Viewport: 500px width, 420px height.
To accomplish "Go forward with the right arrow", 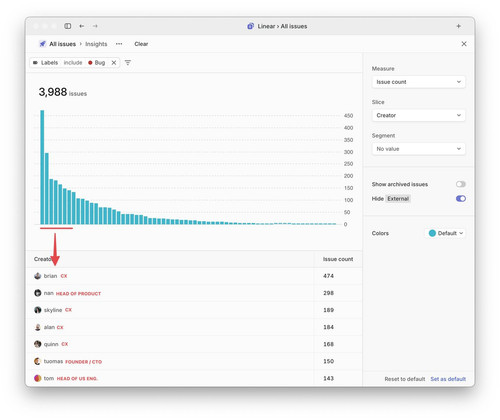I will coord(95,26).
